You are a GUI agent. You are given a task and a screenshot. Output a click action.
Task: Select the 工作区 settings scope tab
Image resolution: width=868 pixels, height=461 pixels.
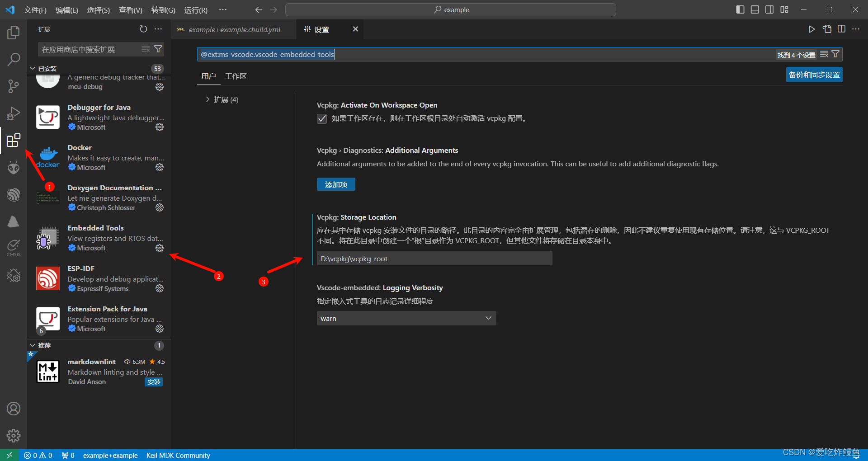(x=236, y=76)
